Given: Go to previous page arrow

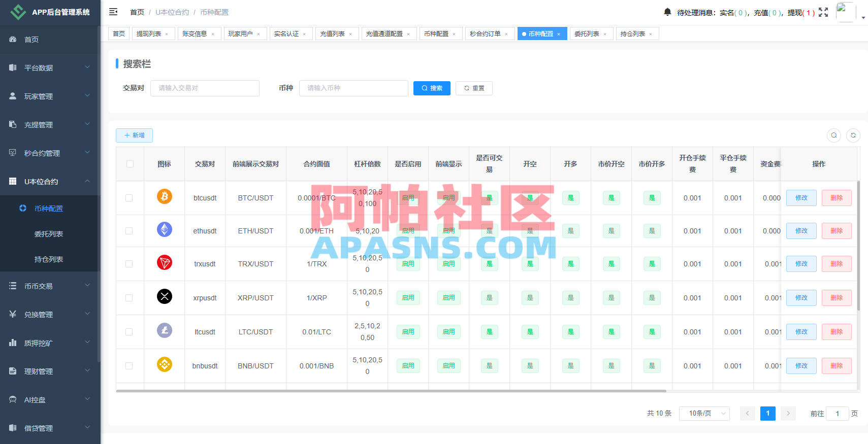Looking at the screenshot, I should pyautogui.click(x=747, y=414).
